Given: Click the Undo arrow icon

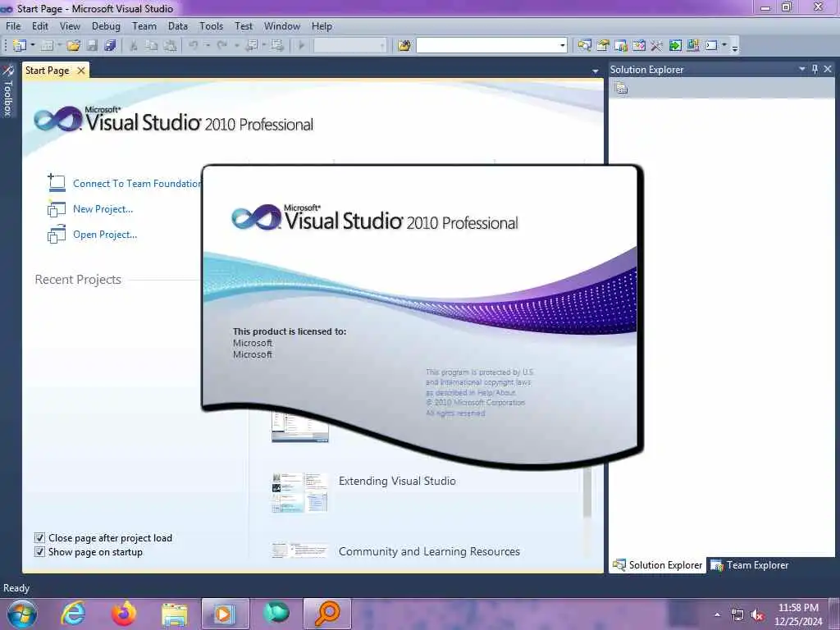Looking at the screenshot, I should pos(194,46).
